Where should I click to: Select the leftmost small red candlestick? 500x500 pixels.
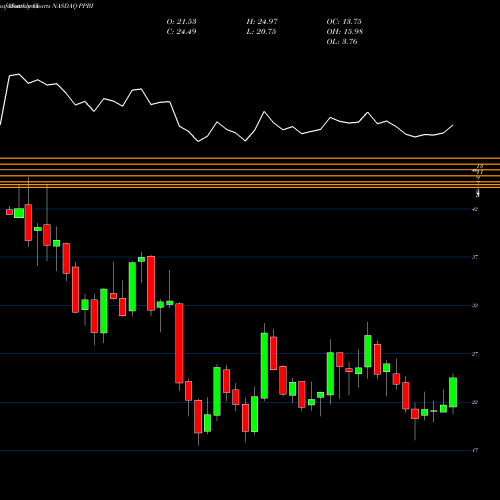(9, 212)
